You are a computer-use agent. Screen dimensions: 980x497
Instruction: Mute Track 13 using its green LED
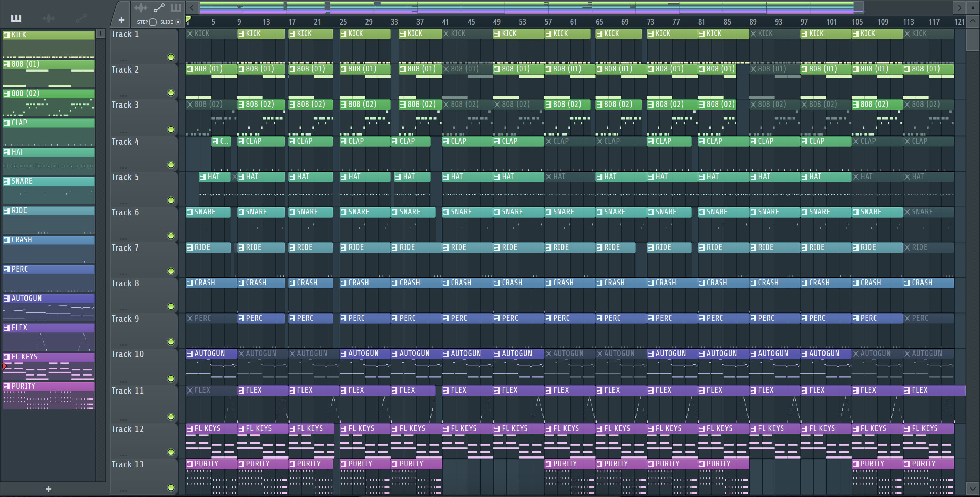tap(171, 487)
